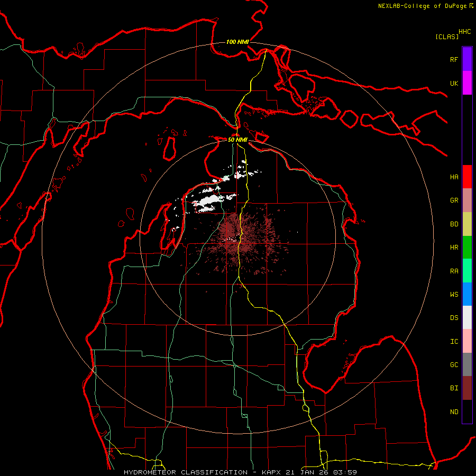476x476 pixels.
Task: Click the BD yellow legend swatch
Action: coord(467,224)
